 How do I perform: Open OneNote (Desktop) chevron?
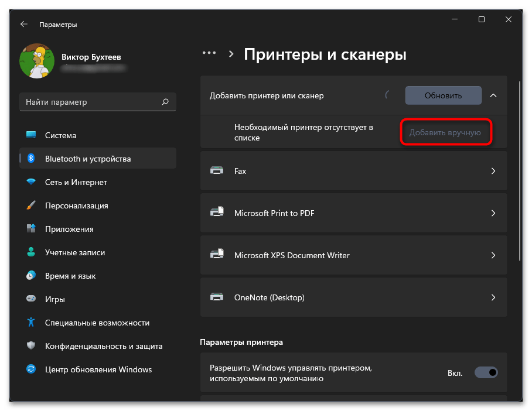[493, 297]
